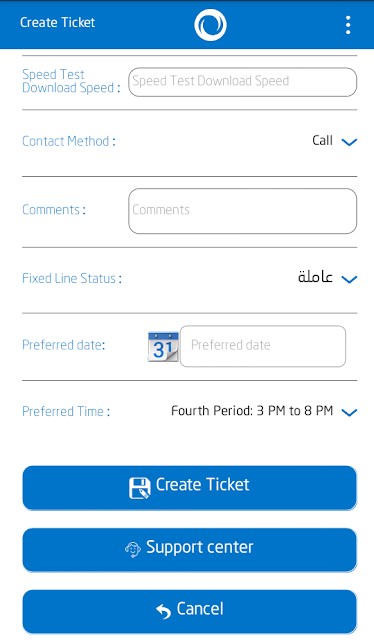Expand the Preferred Time dropdown arrow

point(349,412)
